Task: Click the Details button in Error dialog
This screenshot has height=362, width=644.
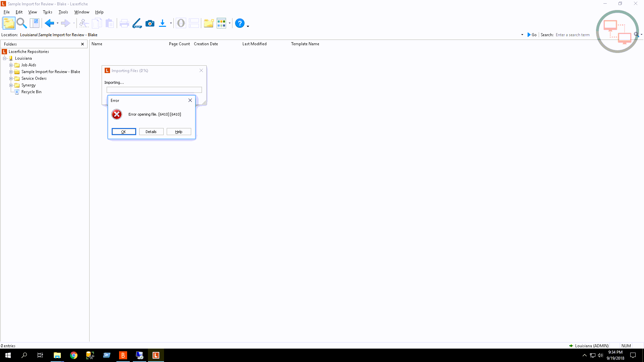Action: point(151,132)
